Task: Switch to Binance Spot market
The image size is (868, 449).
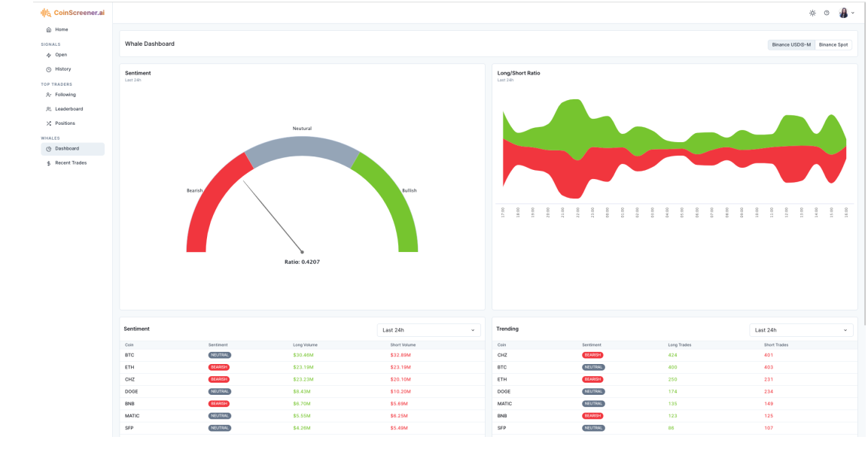Action: pyautogui.click(x=833, y=45)
